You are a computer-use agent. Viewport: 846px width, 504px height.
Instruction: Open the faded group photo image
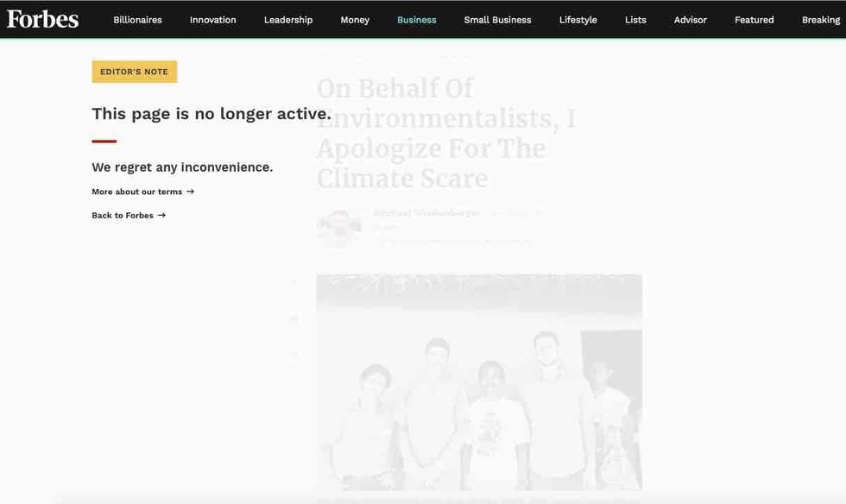click(x=479, y=381)
